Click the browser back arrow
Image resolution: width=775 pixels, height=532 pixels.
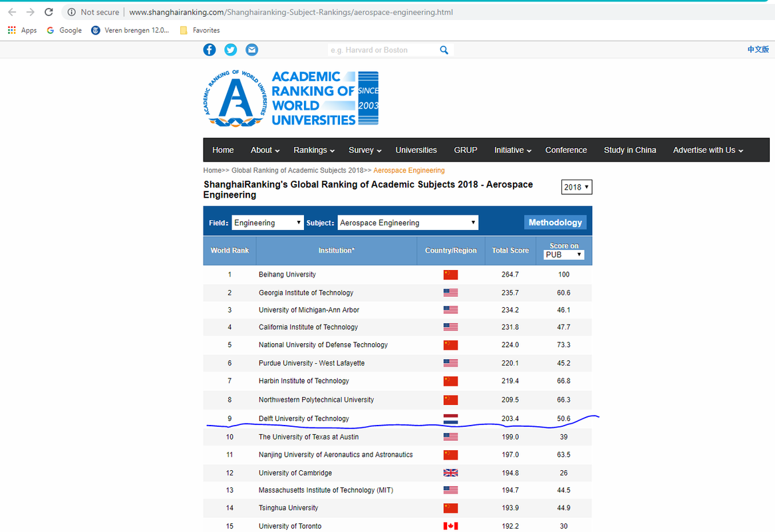tap(12, 12)
